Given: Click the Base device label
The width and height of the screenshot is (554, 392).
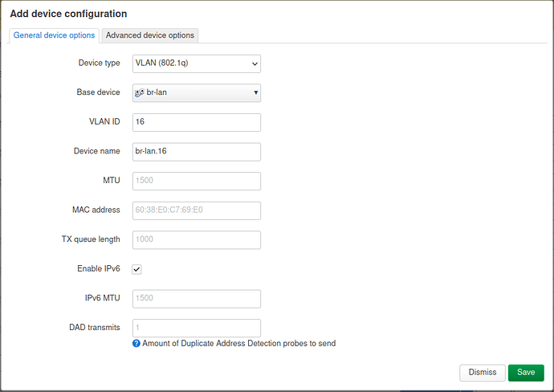Looking at the screenshot, I should pos(98,92).
